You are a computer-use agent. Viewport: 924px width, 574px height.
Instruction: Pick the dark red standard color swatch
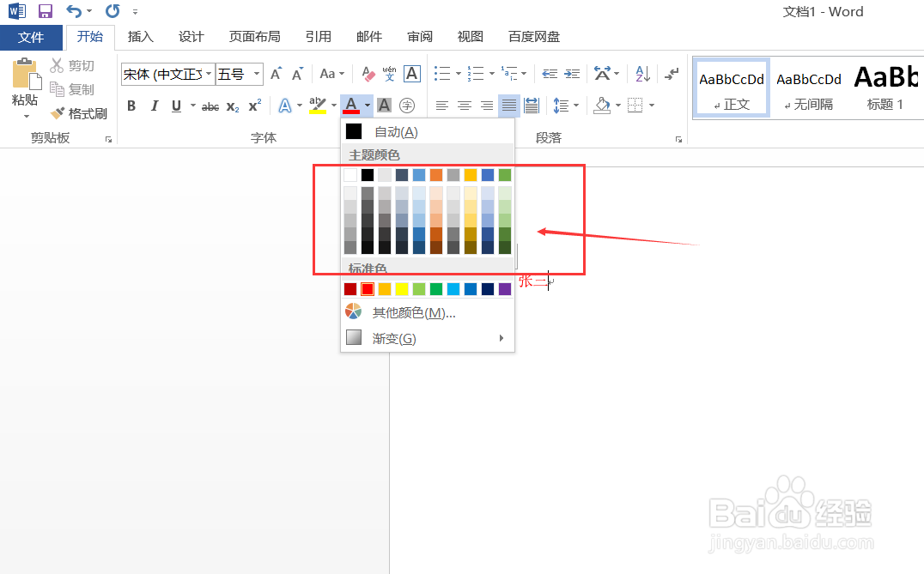click(350, 289)
